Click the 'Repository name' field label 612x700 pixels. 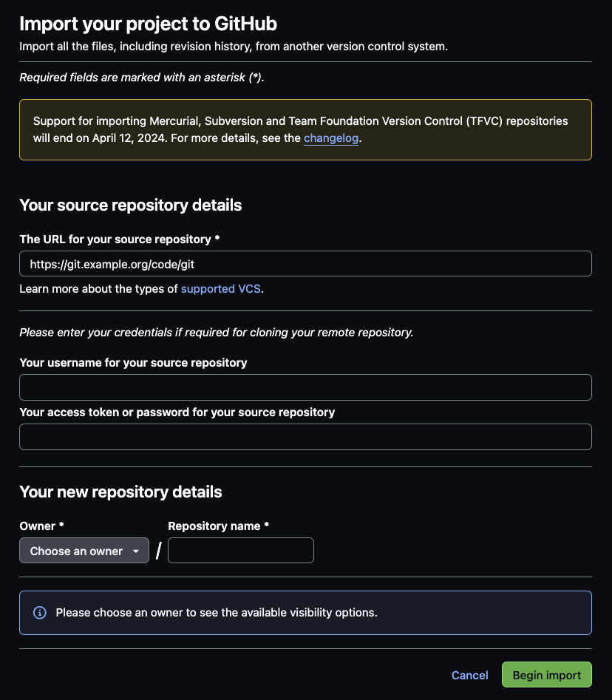(218, 526)
